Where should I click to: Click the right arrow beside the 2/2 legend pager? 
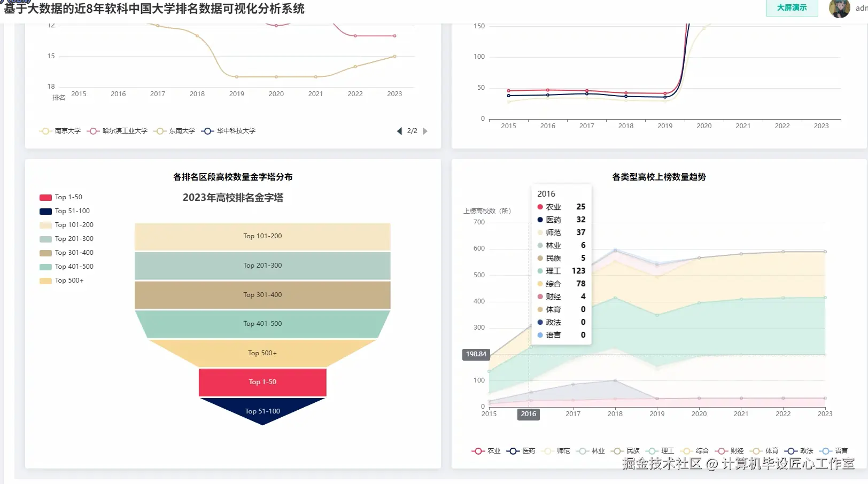(425, 131)
